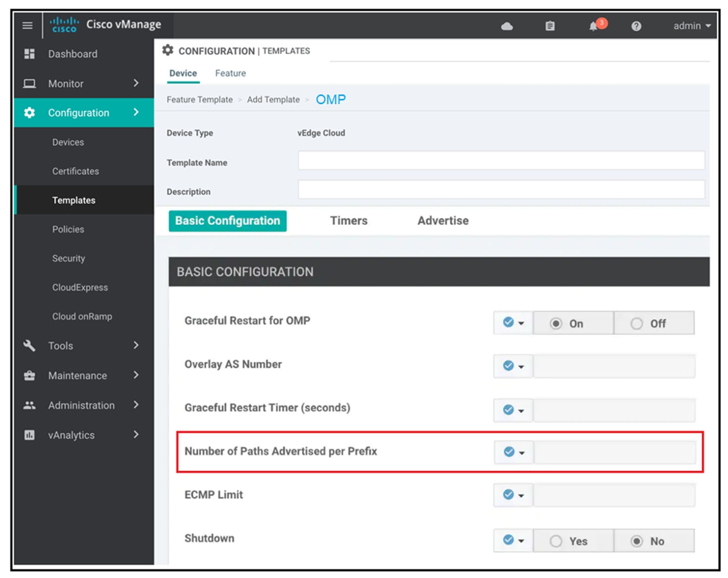The width and height of the screenshot is (728, 578).
Task: Click into the Description field
Action: pyautogui.click(x=501, y=190)
